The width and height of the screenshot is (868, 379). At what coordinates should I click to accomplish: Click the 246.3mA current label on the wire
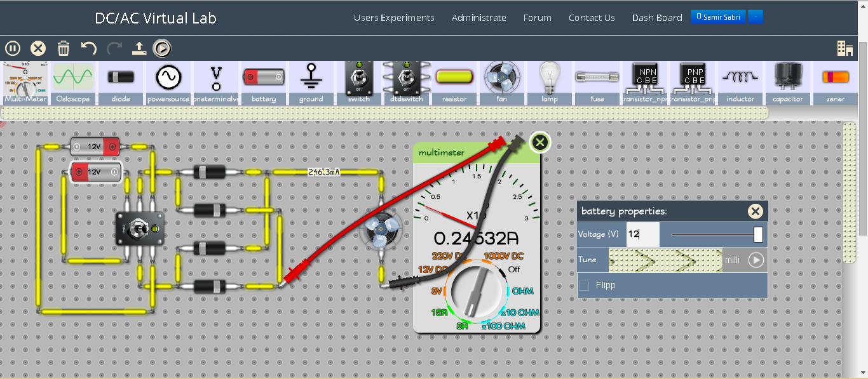[x=323, y=172]
